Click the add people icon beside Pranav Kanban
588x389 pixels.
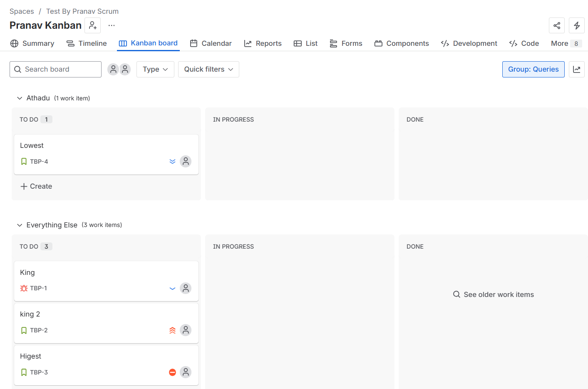click(x=93, y=26)
